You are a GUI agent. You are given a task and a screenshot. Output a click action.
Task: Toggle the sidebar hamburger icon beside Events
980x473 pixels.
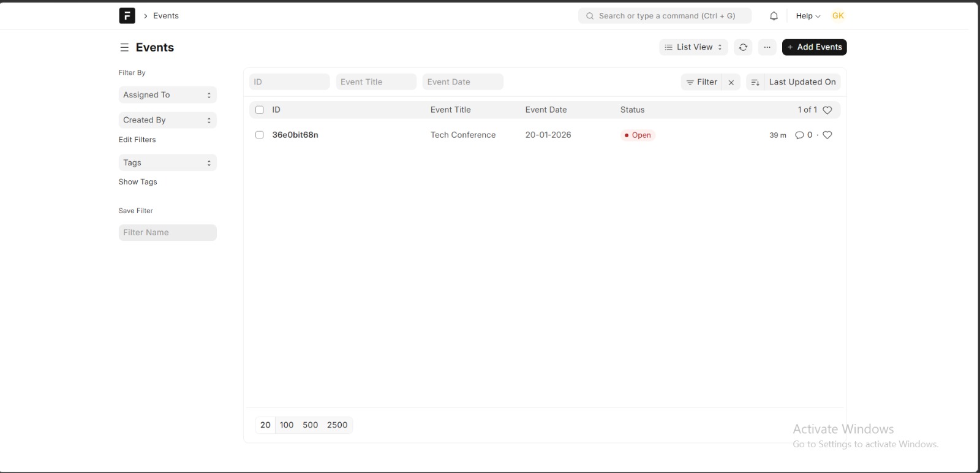click(x=124, y=48)
